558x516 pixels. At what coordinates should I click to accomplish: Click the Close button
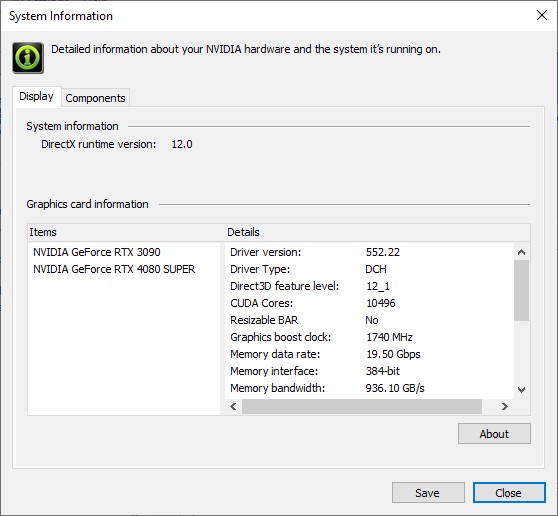point(509,493)
